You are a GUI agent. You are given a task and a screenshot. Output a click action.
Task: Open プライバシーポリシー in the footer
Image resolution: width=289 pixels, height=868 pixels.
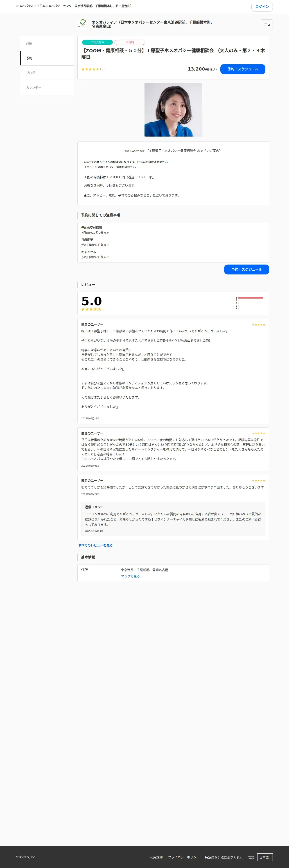click(184, 857)
